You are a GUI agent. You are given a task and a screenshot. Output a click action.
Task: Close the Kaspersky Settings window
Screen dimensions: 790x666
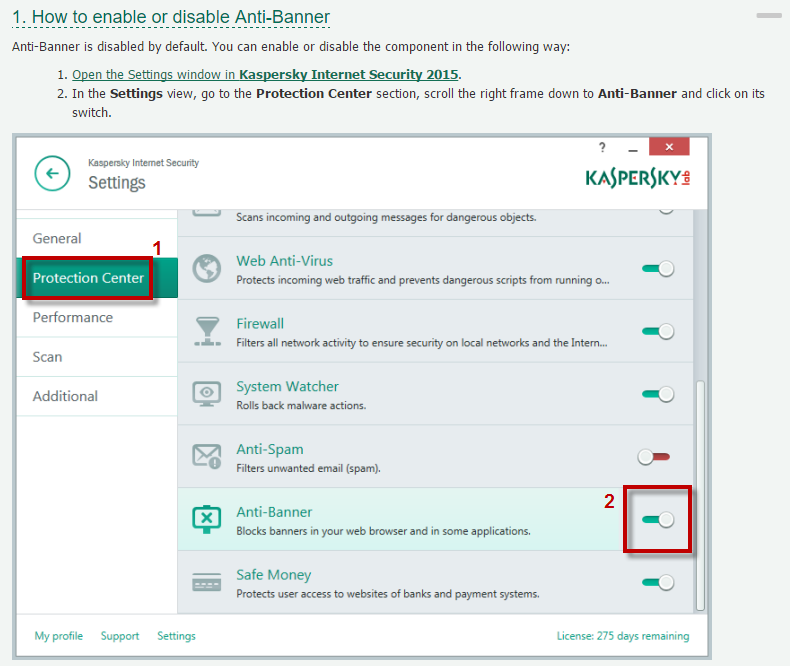point(669,147)
